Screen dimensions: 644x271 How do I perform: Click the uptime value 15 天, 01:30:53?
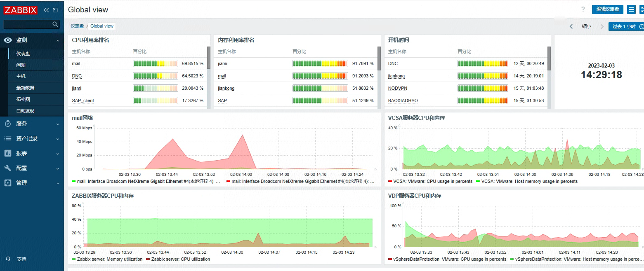click(529, 100)
